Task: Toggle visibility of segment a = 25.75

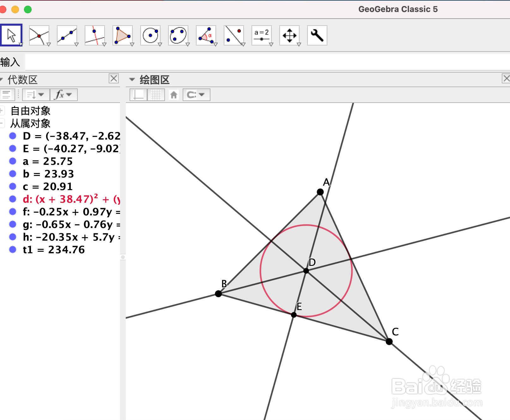Action: [x=13, y=161]
